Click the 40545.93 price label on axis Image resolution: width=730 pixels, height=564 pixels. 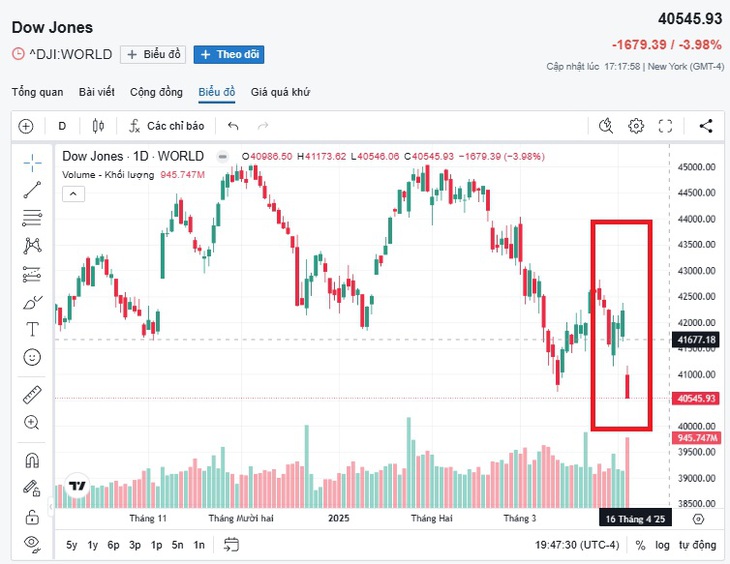pyautogui.click(x=696, y=399)
